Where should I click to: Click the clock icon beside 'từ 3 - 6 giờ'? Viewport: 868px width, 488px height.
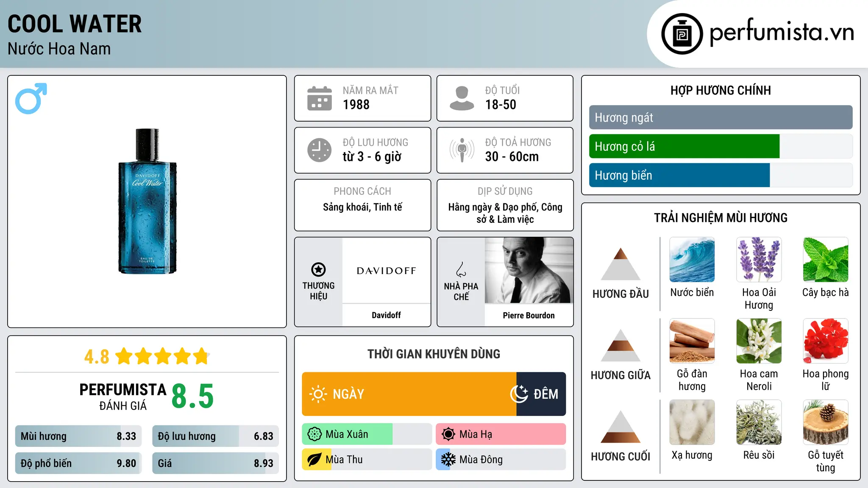[x=320, y=150]
